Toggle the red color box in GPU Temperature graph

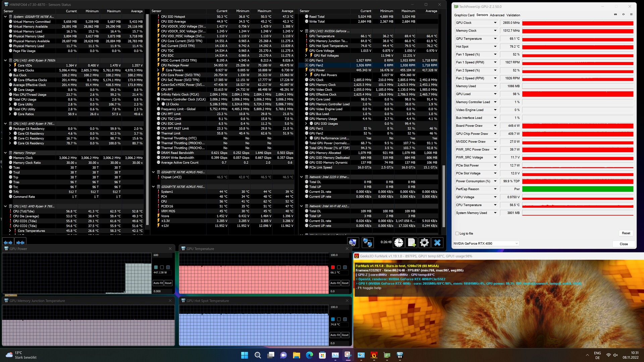[333, 267]
